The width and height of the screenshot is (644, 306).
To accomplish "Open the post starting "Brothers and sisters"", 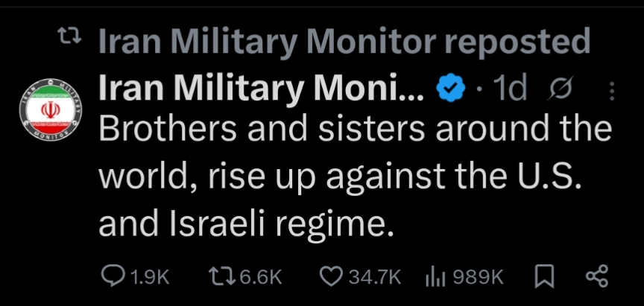I will pos(355,176).
